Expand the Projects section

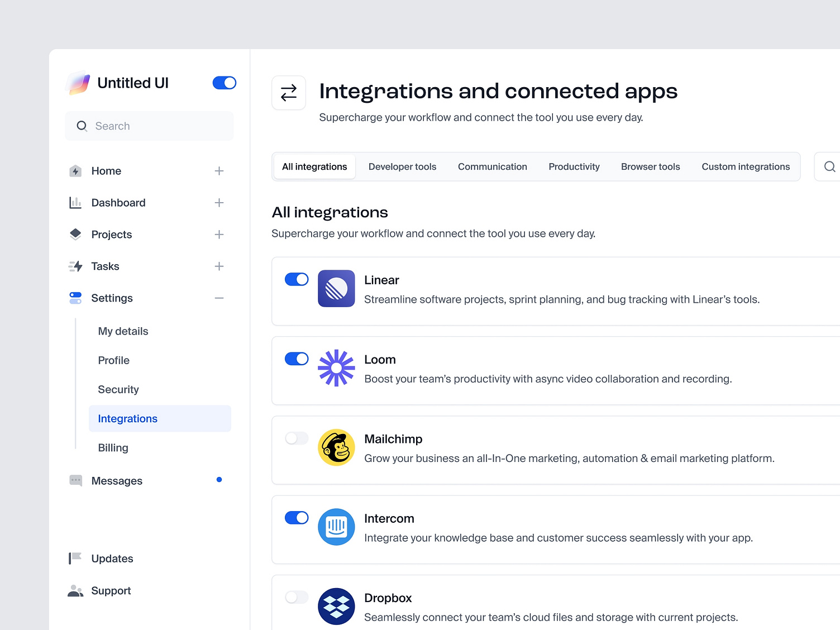[x=219, y=234]
